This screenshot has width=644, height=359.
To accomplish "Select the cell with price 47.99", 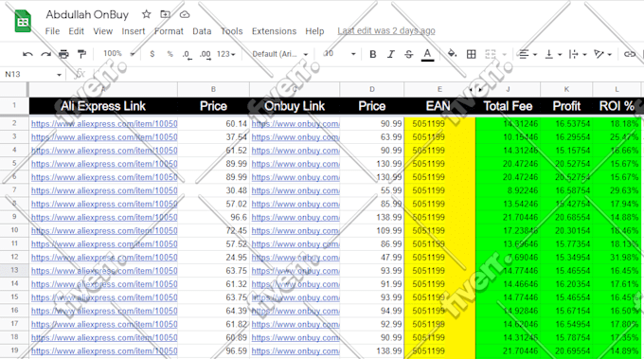I will tap(371, 258).
